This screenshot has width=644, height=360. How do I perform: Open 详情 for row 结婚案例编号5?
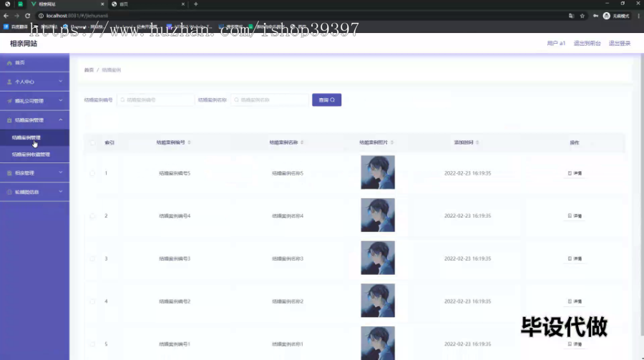tap(575, 173)
